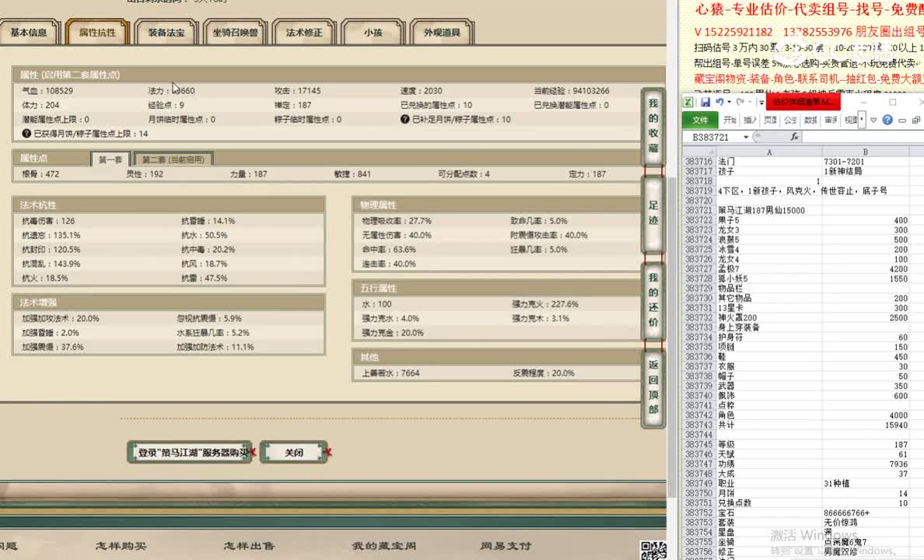The width and height of the screenshot is (924, 560).
Task: Select row header 383721 in Excel
Action: (x=699, y=210)
